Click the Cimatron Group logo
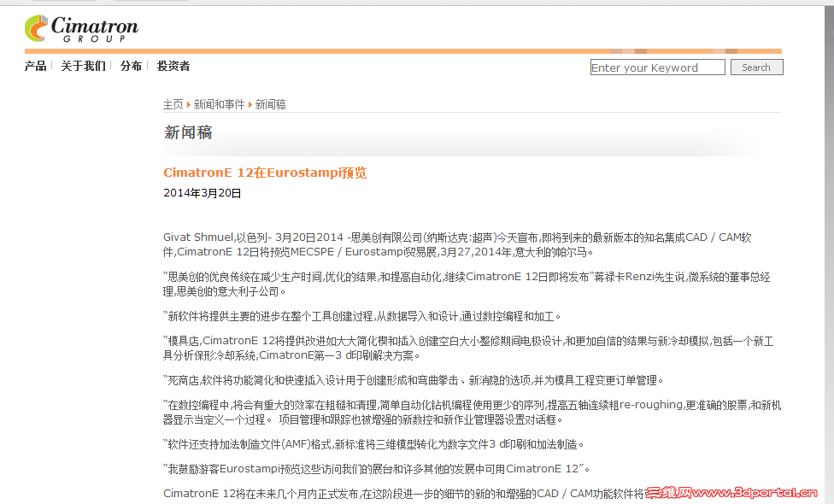This screenshot has width=834, height=504. 81,29
